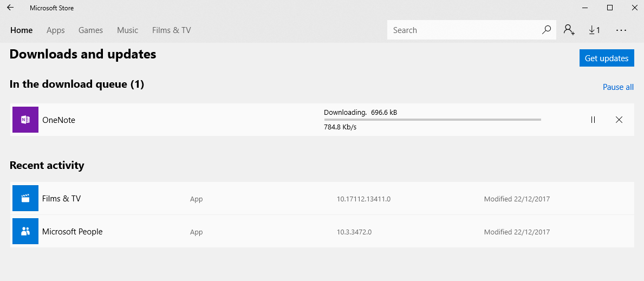This screenshot has width=644, height=281.
Task: Click the Pause all link
Action: click(x=618, y=87)
